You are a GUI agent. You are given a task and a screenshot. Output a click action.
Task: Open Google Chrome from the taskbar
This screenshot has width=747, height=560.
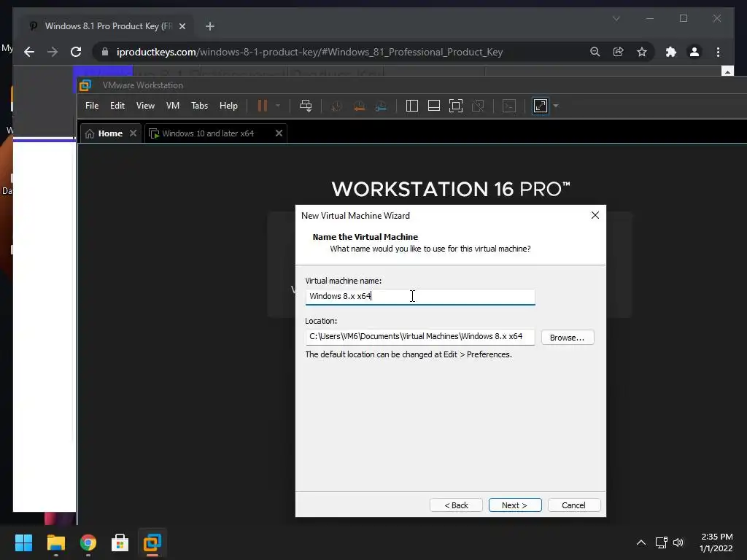88,542
